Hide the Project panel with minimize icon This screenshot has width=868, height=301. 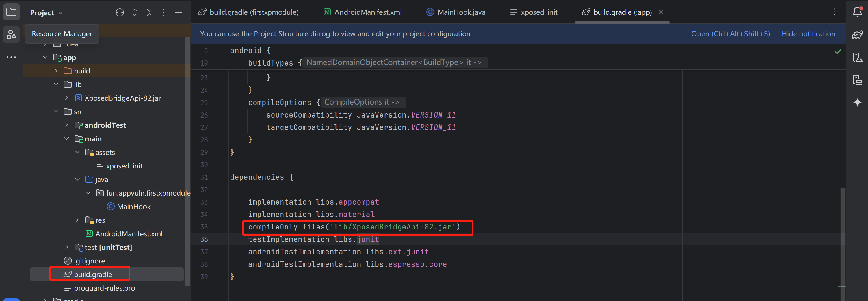[x=179, y=13]
